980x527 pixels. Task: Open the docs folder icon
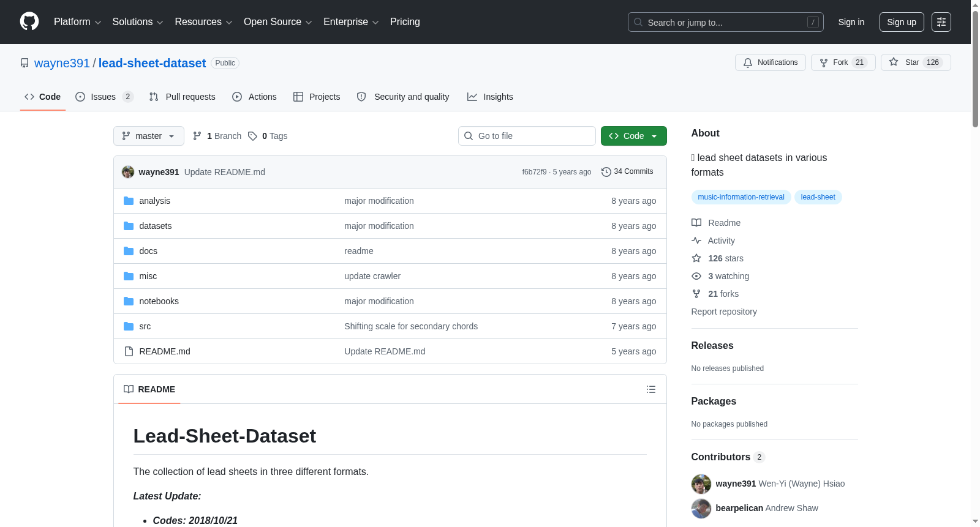click(129, 251)
